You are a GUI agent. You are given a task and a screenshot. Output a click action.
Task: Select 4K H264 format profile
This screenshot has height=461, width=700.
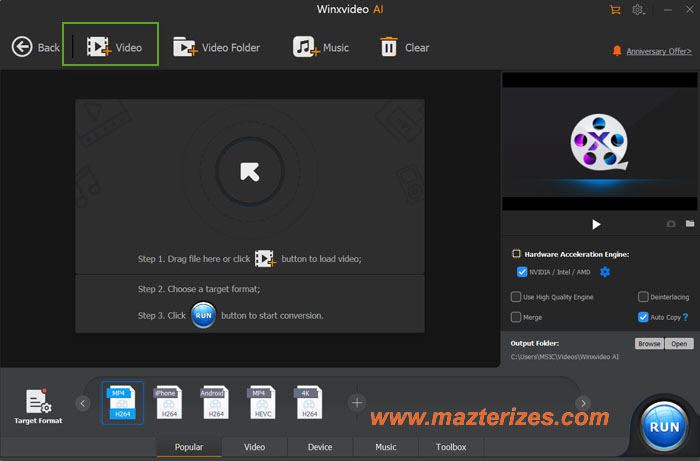pyautogui.click(x=308, y=403)
